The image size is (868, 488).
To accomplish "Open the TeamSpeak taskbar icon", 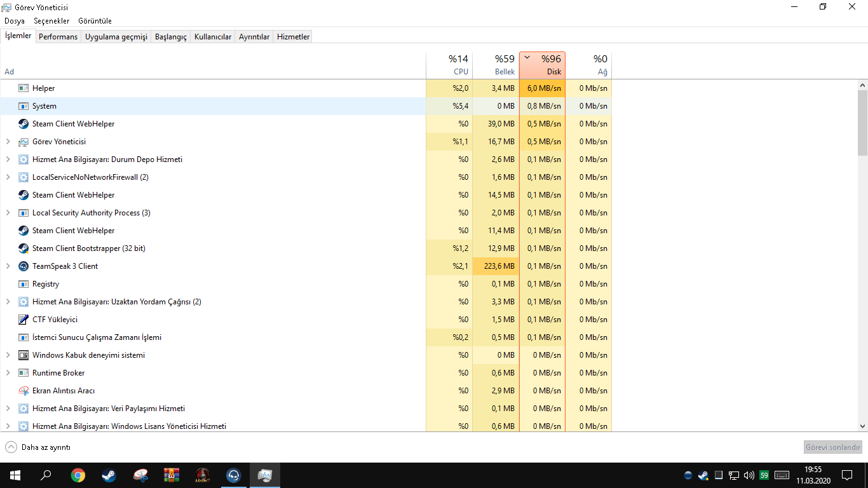I will [x=234, y=475].
